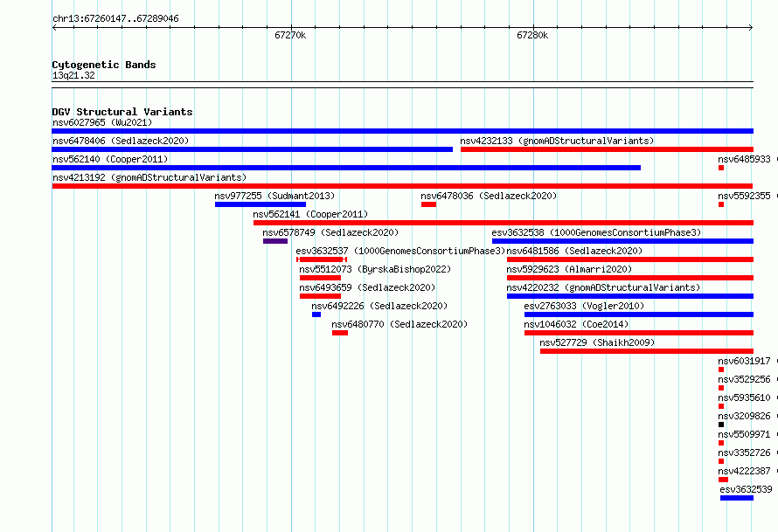Select the nsv5935610 small red marker
This screenshot has width=778, height=532.
pyautogui.click(x=721, y=406)
